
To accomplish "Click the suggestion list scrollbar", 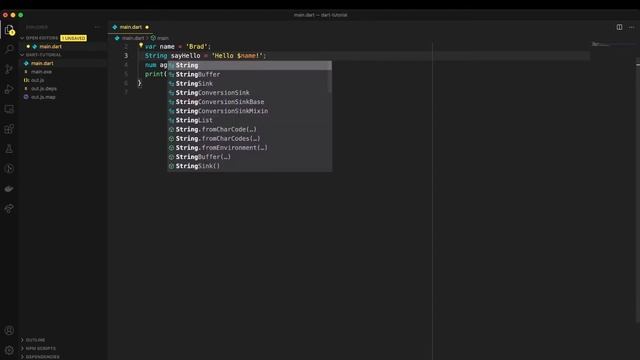I will coord(329,77).
